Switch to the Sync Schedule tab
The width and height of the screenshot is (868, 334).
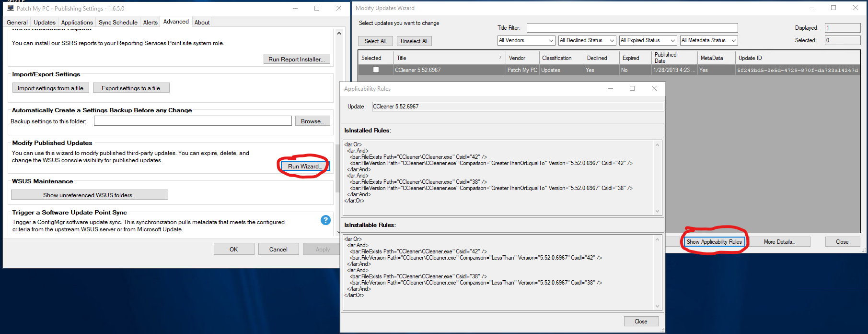(x=118, y=23)
